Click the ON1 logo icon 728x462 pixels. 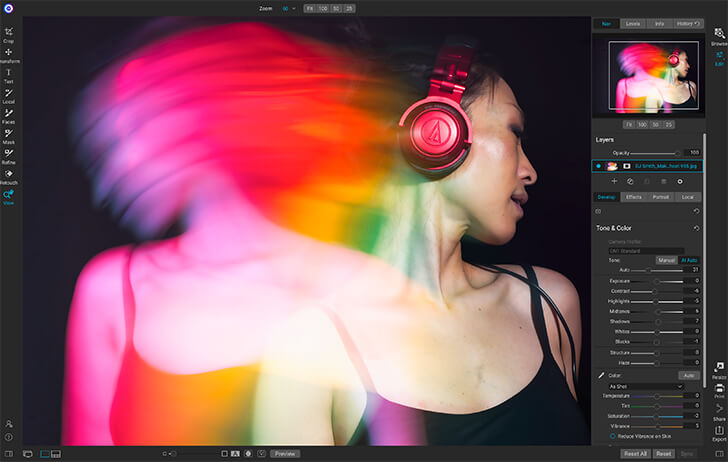[8, 8]
